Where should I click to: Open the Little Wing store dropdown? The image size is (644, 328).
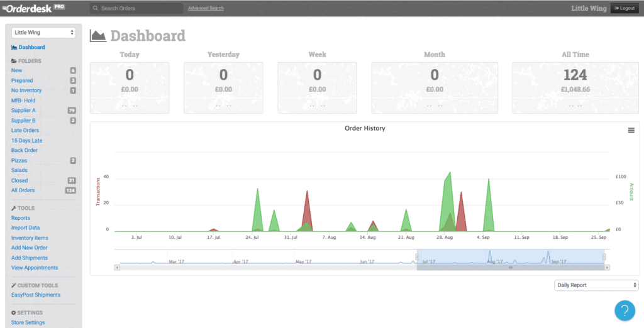pos(44,32)
